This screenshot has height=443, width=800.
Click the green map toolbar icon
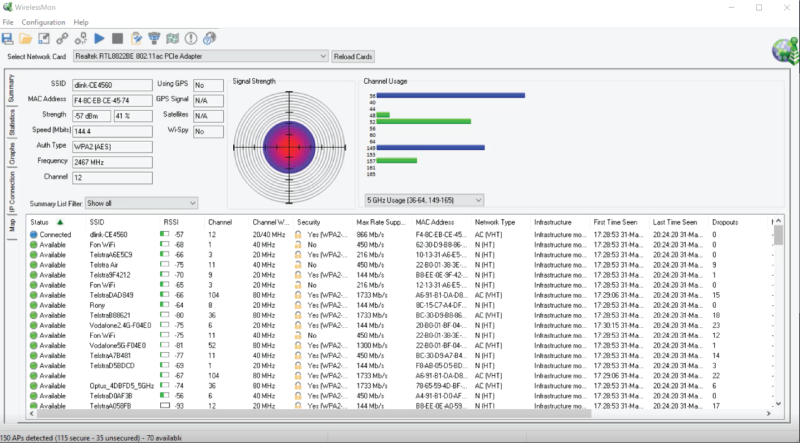[x=172, y=38]
